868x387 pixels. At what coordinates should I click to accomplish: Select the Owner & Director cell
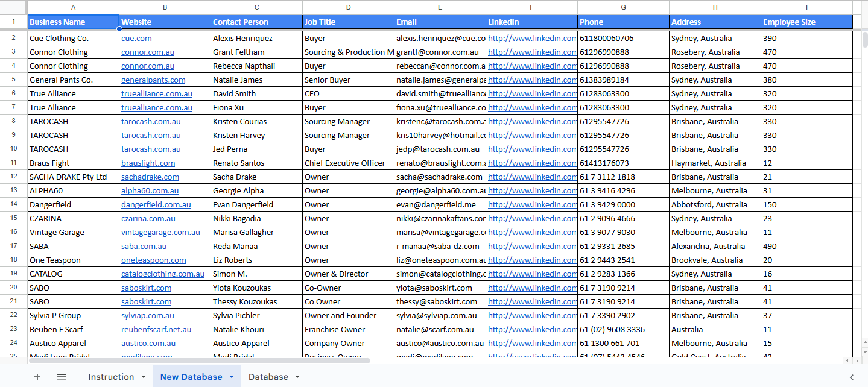point(349,274)
